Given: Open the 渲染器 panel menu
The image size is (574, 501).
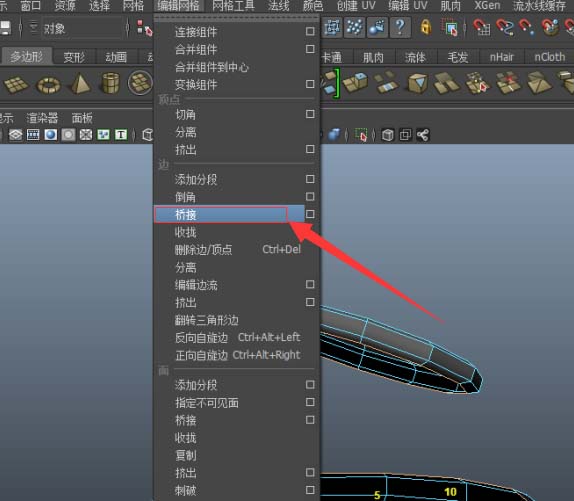Looking at the screenshot, I should (42, 118).
